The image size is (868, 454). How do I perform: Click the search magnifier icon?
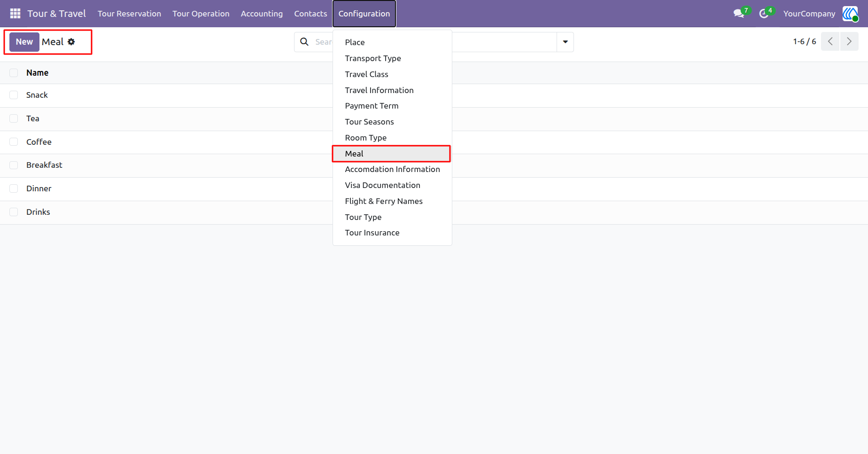tap(304, 42)
